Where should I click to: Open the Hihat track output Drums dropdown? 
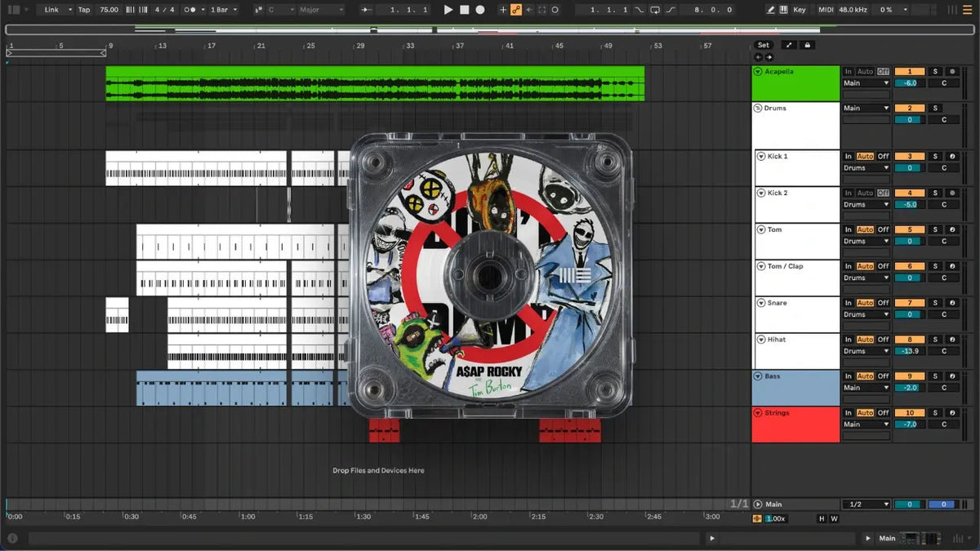pyautogui.click(x=866, y=351)
